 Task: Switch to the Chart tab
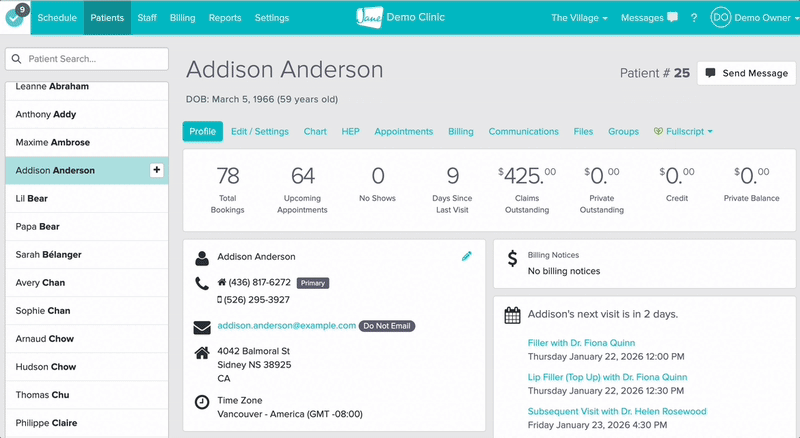(x=315, y=132)
